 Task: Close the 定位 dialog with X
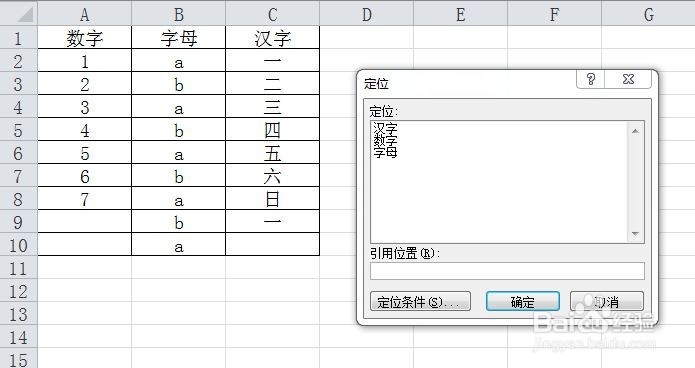(628, 79)
